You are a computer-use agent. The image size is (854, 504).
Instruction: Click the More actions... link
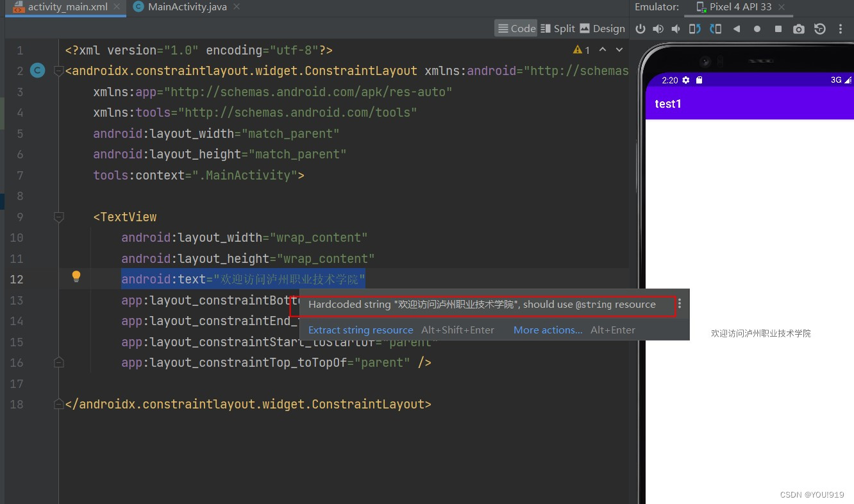(x=548, y=330)
